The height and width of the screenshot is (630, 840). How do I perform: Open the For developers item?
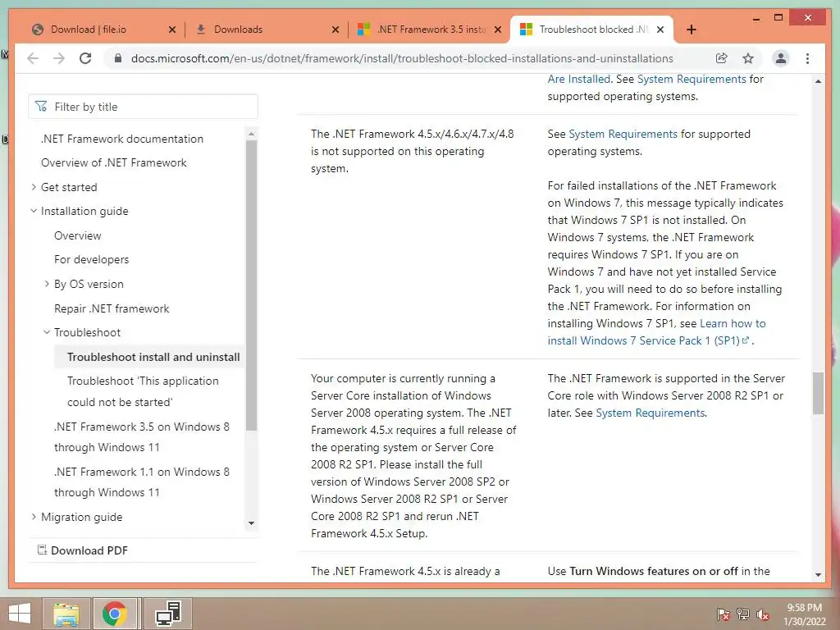92,259
